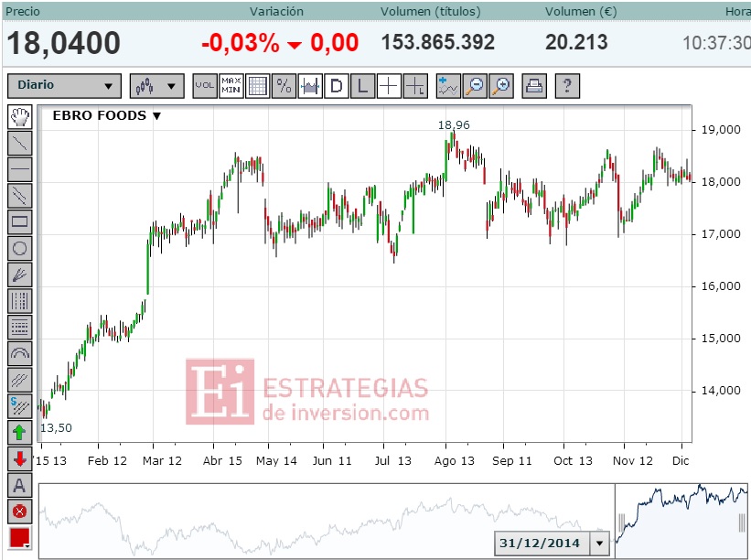Grab the right range slider handle
The image size is (751, 560).
tap(743, 523)
